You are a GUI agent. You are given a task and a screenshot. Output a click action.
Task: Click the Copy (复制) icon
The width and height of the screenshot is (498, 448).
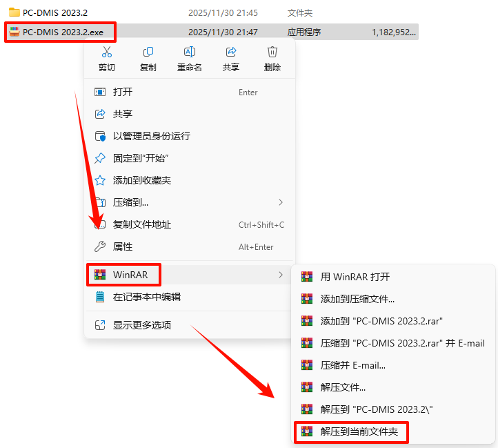(148, 52)
